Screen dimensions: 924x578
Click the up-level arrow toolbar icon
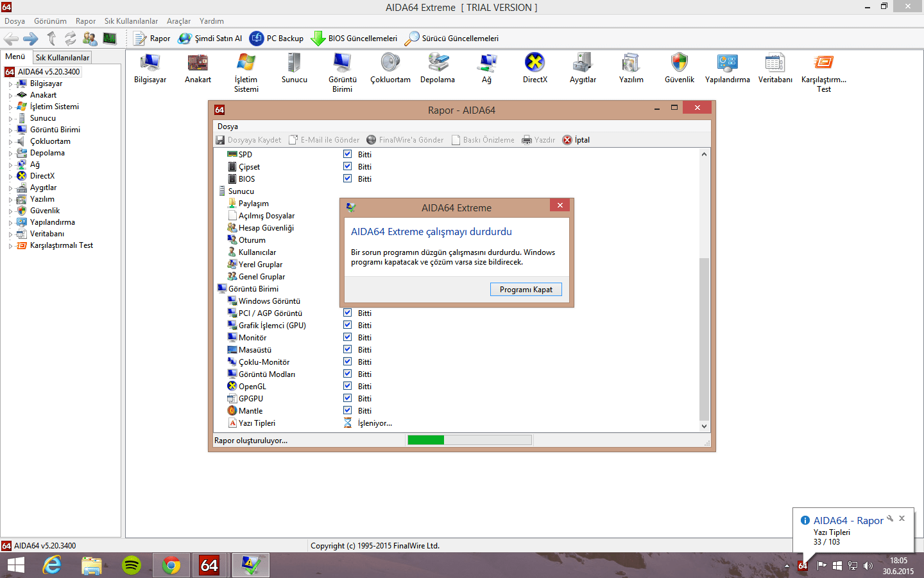51,39
